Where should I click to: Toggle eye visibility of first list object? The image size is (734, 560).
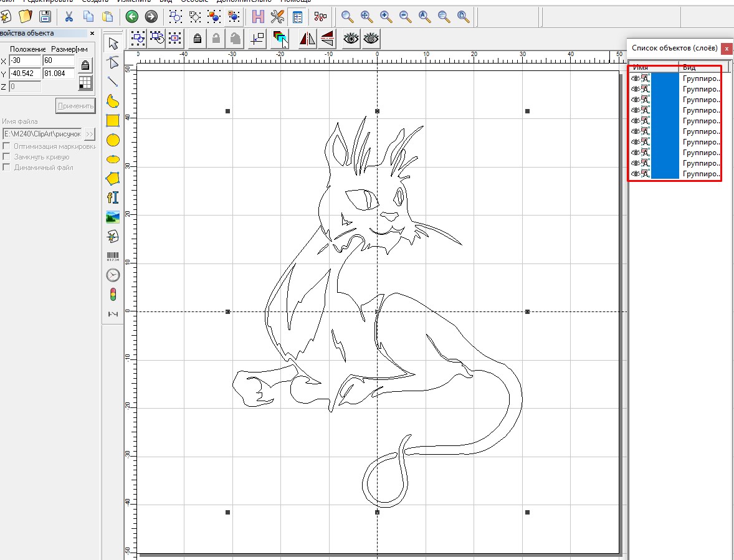pyautogui.click(x=636, y=78)
